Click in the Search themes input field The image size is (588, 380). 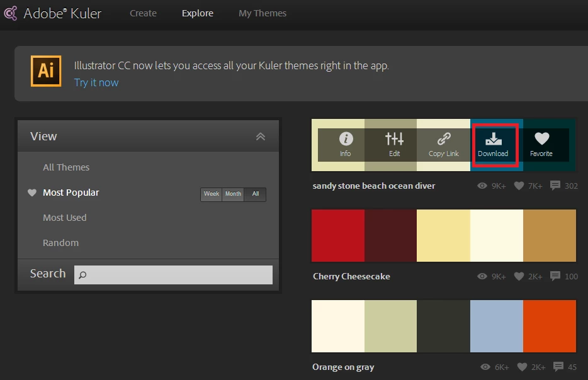tap(173, 275)
